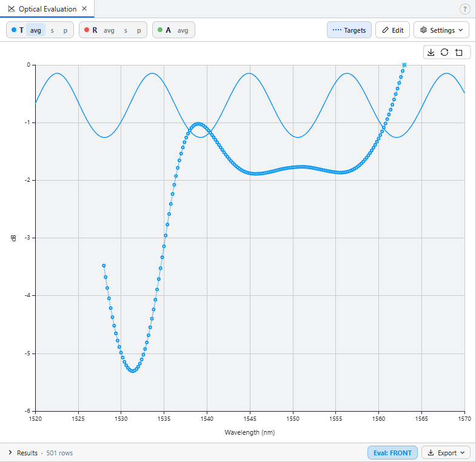This screenshot has height=462, width=476.
Task: Click the 1550 x-axis tick label
Action: [x=293, y=419]
